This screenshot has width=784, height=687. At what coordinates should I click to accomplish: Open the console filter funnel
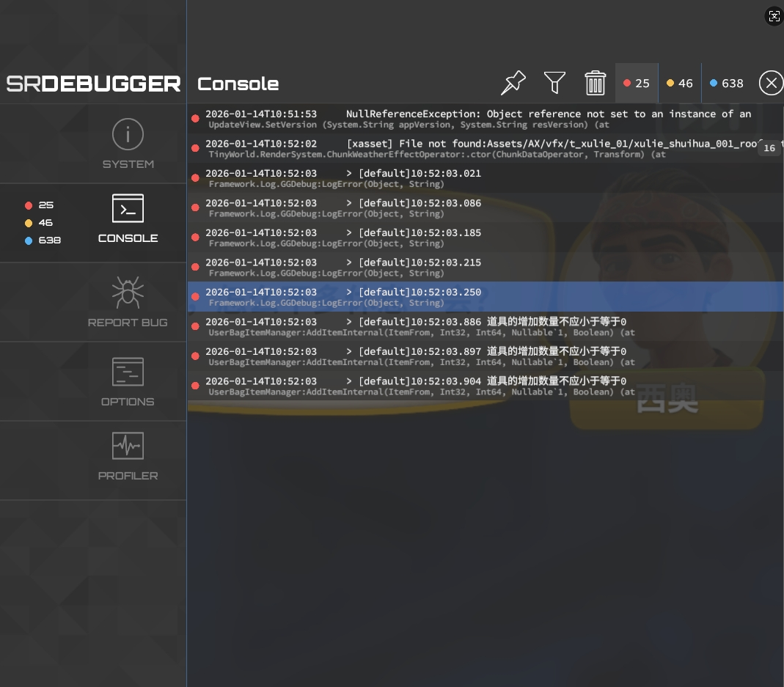(x=554, y=83)
